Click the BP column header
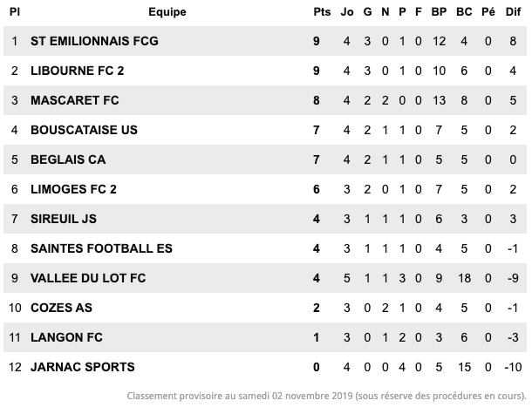532x414 pixels. (x=439, y=12)
